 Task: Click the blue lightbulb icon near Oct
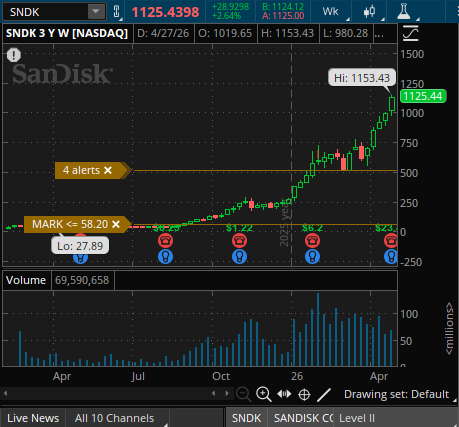(239, 257)
